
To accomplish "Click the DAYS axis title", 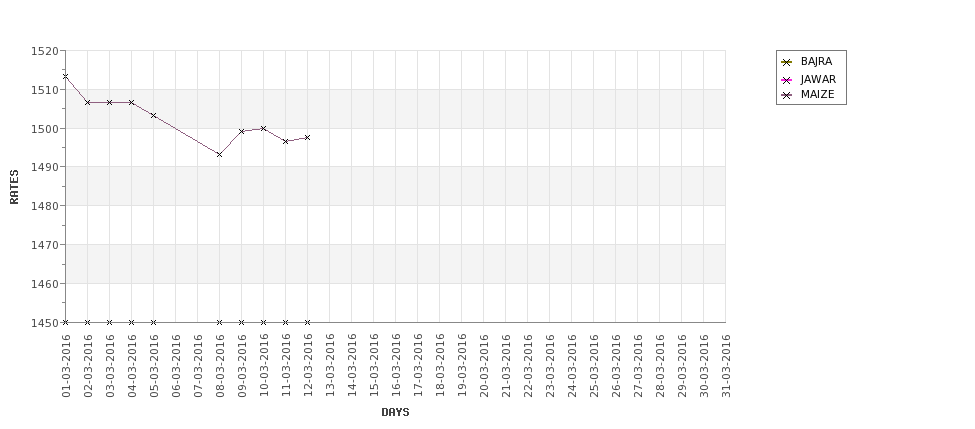I will 395,412.
